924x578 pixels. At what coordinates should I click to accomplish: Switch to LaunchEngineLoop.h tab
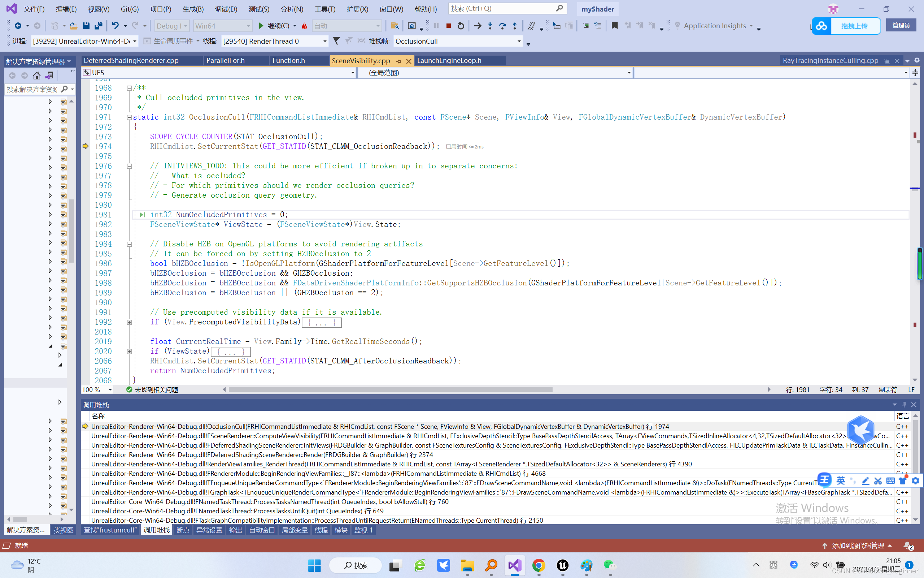[x=449, y=60]
